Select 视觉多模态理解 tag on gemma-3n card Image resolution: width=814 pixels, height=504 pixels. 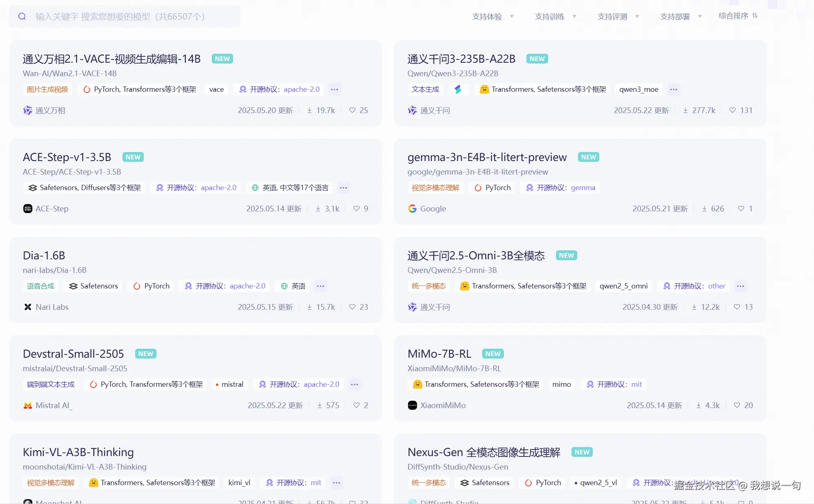point(435,188)
